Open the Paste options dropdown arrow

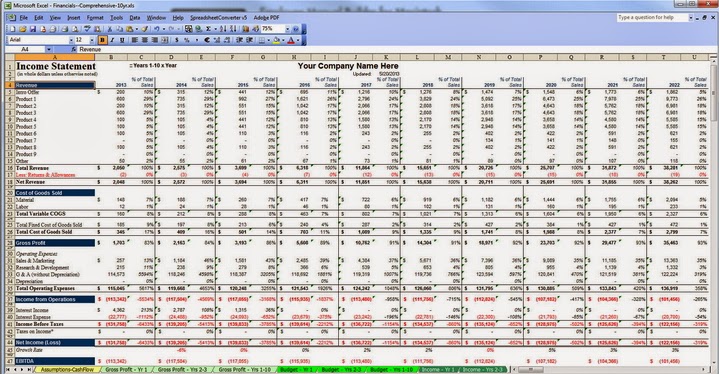[137, 29]
